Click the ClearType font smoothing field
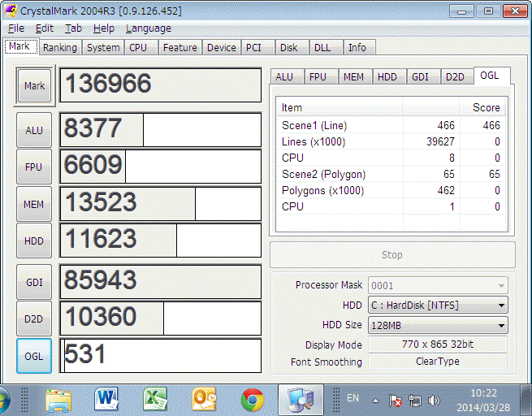This screenshot has height=416, width=532. tap(438, 362)
